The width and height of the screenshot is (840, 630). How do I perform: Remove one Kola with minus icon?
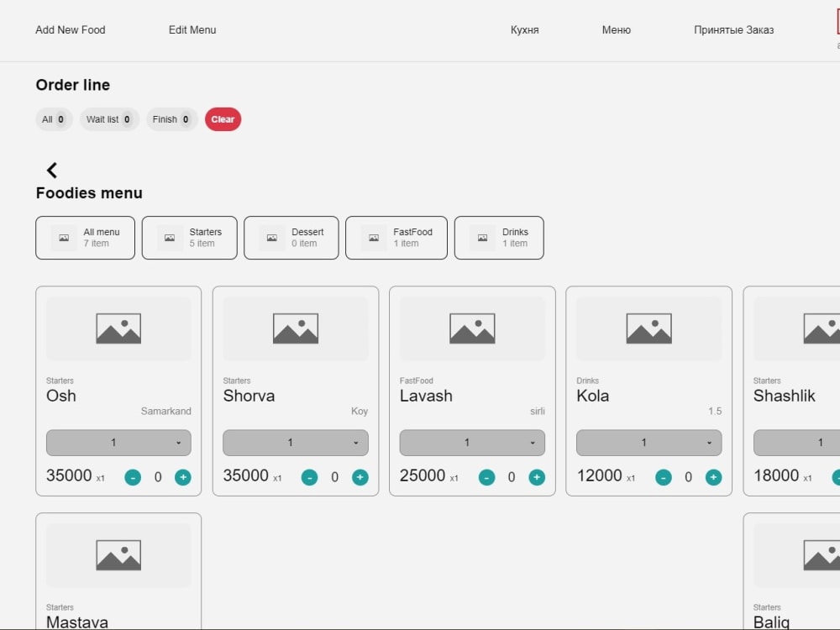664,477
